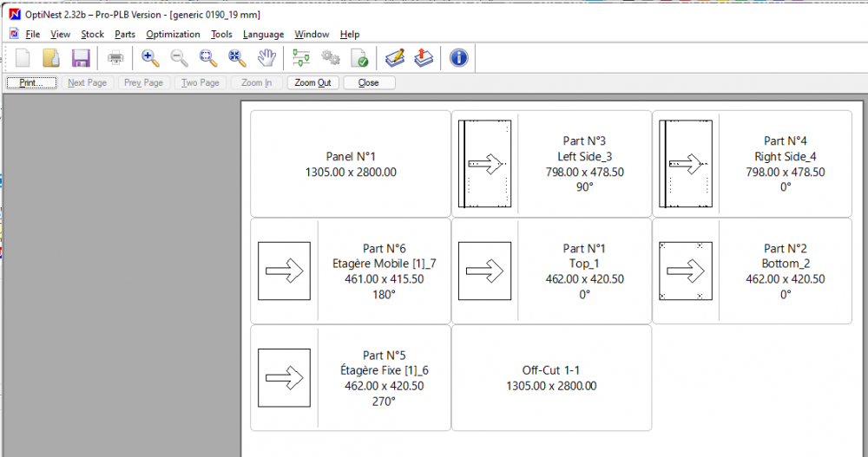Open the View menu
868x457 pixels.
tap(61, 35)
